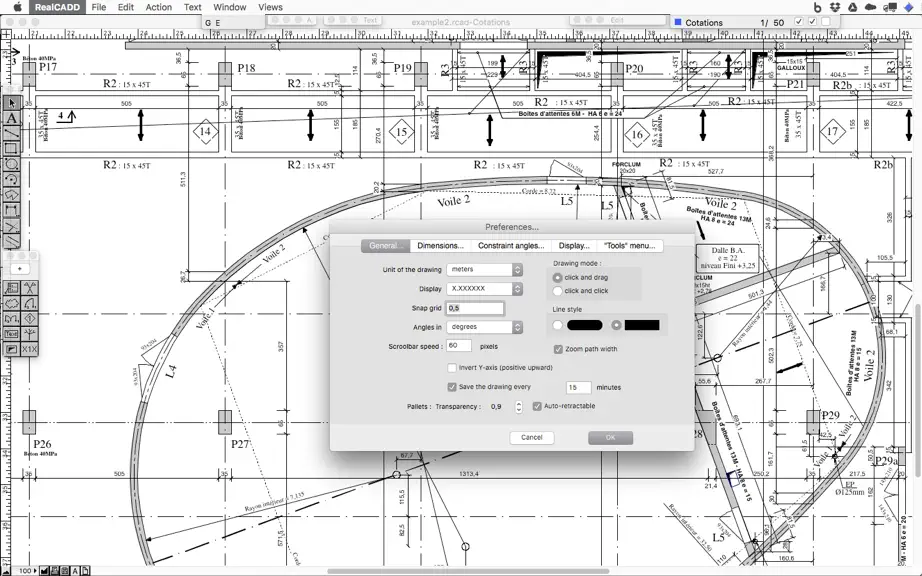922x576 pixels.
Task: Switch to Display... preferences tab
Action: point(574,246)
